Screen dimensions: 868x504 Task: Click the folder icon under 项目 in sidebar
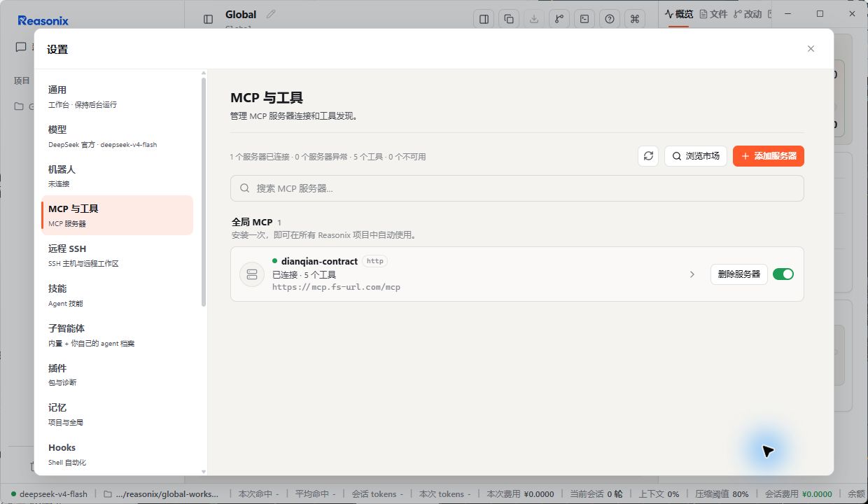[19, 106]
